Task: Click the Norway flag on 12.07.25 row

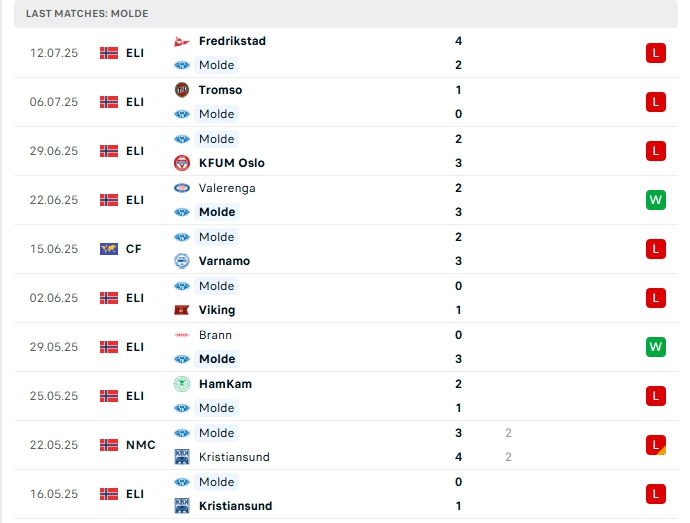Action: click(x=109, y=53)
